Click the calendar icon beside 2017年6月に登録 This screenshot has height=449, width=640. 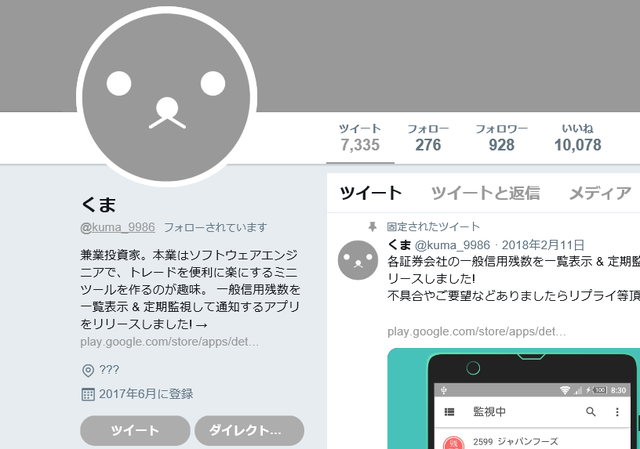88,394
